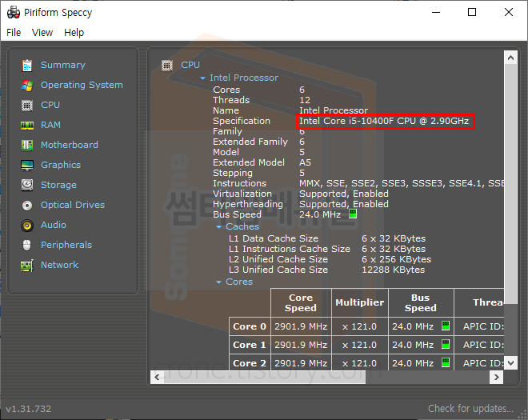Click the Intel Core i5-10400F specification value
Viewport: 528px width, 420px height.
pyautogui.click(x=384, y=121)
